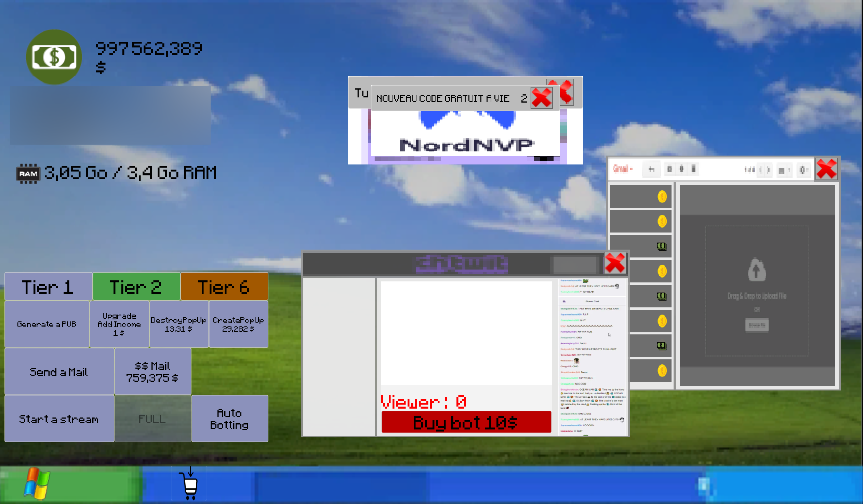This screenshot has height=504, width=863.
Task: Toggle Auto Botting
Action: coord(229,419)
